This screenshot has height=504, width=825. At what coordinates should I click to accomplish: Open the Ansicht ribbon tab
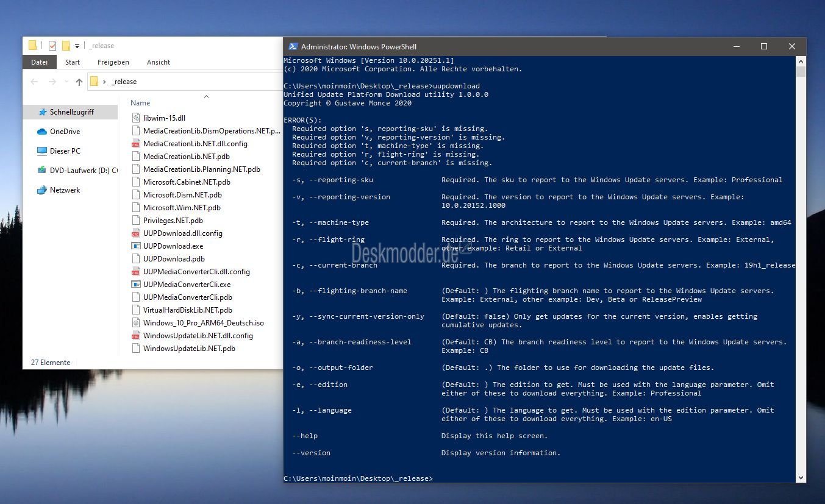pos(159,62)
